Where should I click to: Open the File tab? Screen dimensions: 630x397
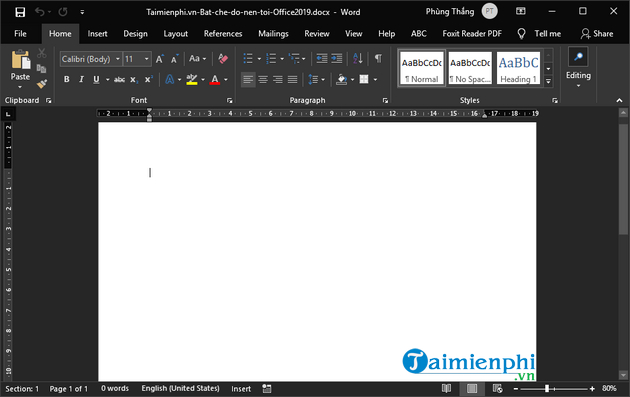[20, 34]
